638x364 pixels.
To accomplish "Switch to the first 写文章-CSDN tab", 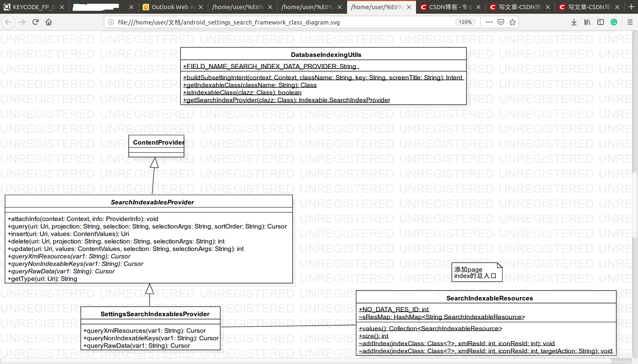I will pos(520,7).
